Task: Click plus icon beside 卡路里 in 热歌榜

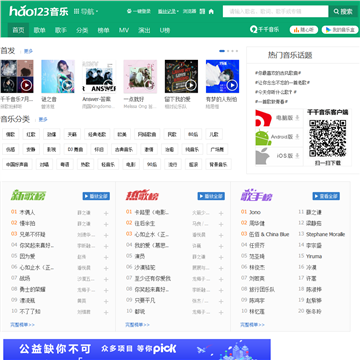Action: [x=221, y=213]
